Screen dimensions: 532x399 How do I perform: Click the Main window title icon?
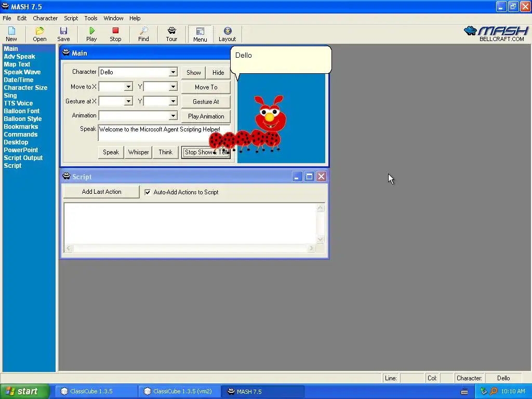(66, 52)
